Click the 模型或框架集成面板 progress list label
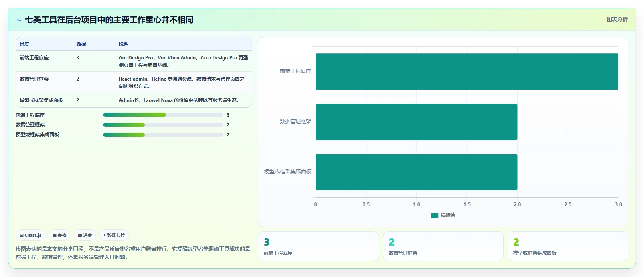The height and width of the screenshot is (277, 644). pos(37,135)
